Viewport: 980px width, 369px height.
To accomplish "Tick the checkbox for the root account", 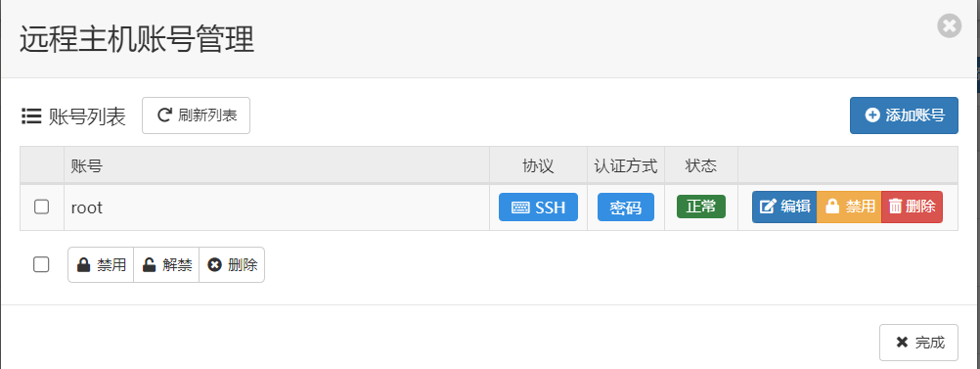I will click(x=41, y=208).
